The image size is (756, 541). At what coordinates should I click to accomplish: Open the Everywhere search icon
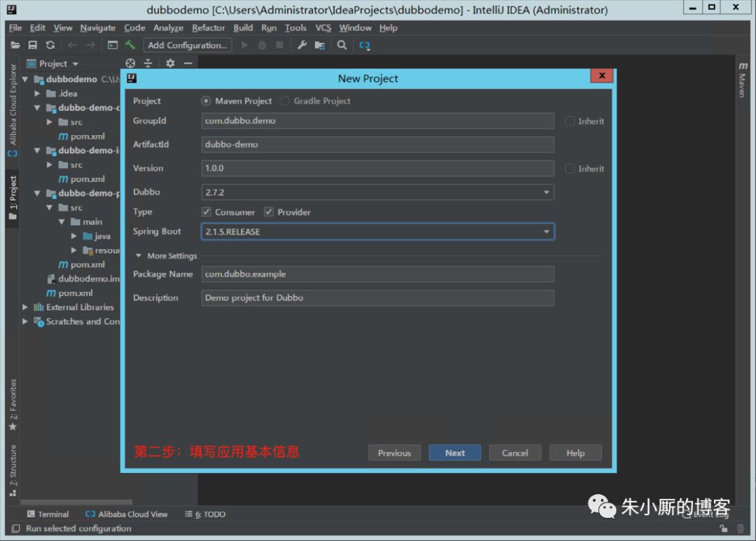click(342, 45)
